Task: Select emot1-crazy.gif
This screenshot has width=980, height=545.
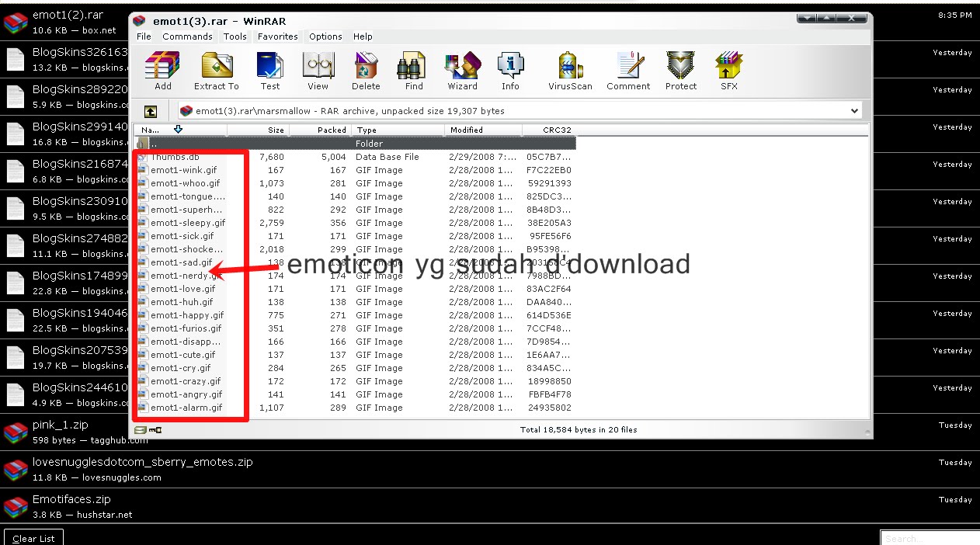Action: 186,381
